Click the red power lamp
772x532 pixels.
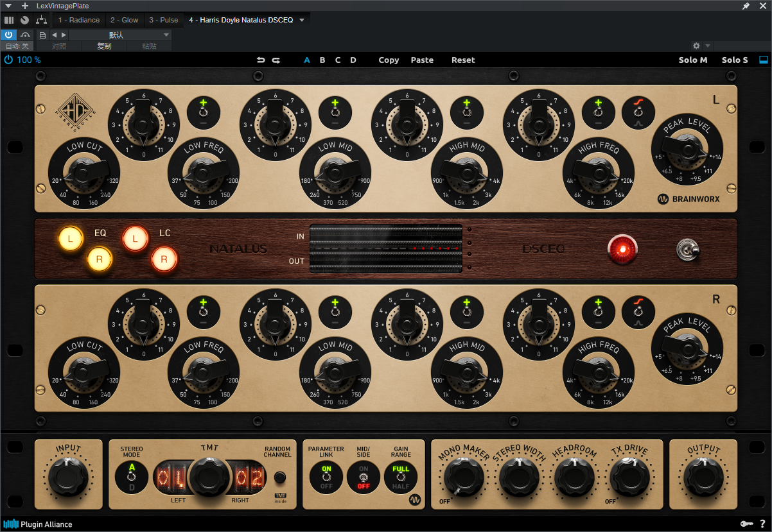[622, 249]
